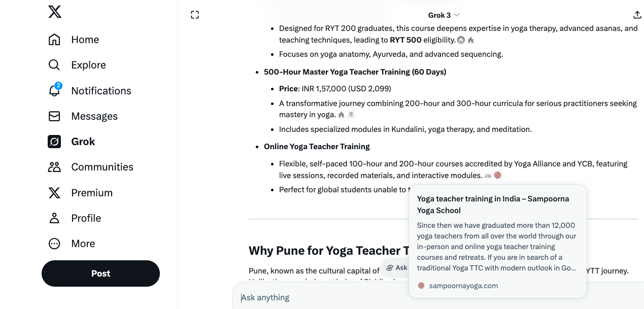This screenshot has width=644, height=309.
Task: Click the More circle-ellipsis icon
Action: pyautogui.click(x=54, y=244)
